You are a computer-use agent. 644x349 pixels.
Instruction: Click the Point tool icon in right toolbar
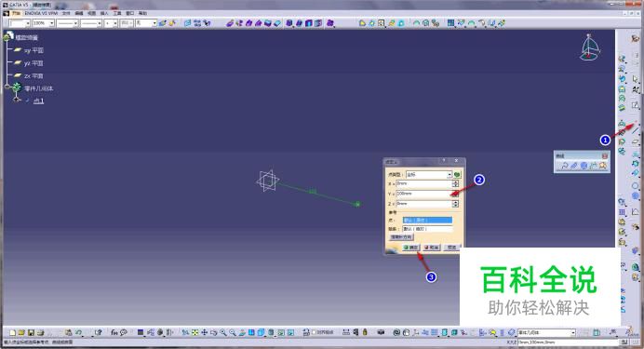636,123
